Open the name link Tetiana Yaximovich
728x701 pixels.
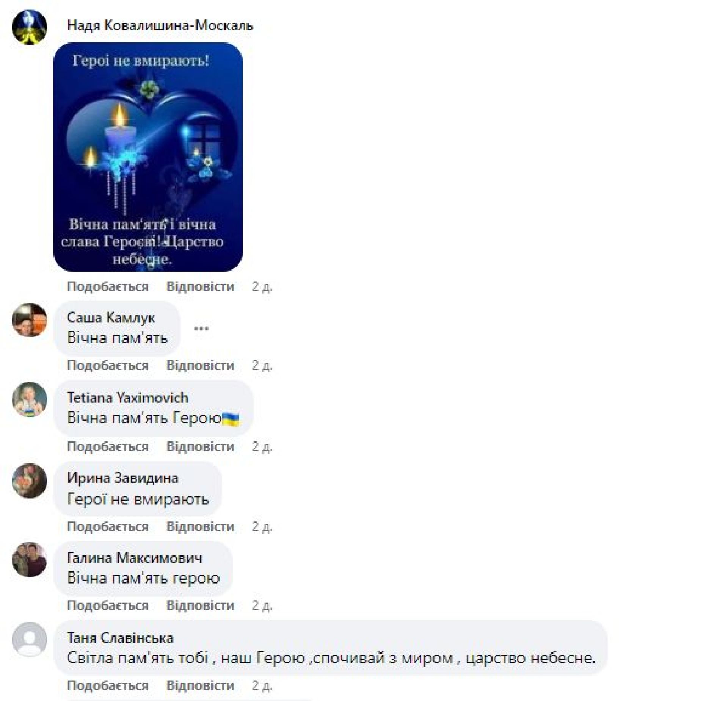pyautogui.click(x=127, y=397)
